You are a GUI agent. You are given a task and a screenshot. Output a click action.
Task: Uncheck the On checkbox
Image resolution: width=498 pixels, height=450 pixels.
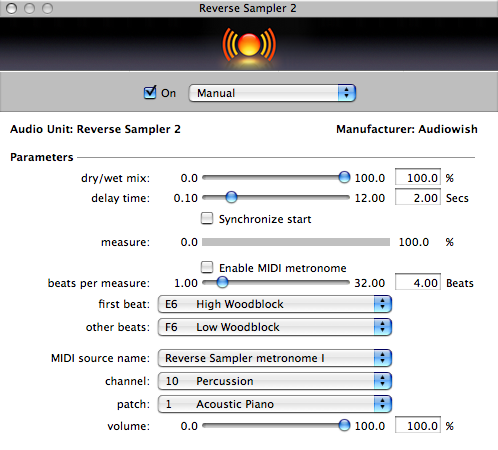click(x=150, y=93)
